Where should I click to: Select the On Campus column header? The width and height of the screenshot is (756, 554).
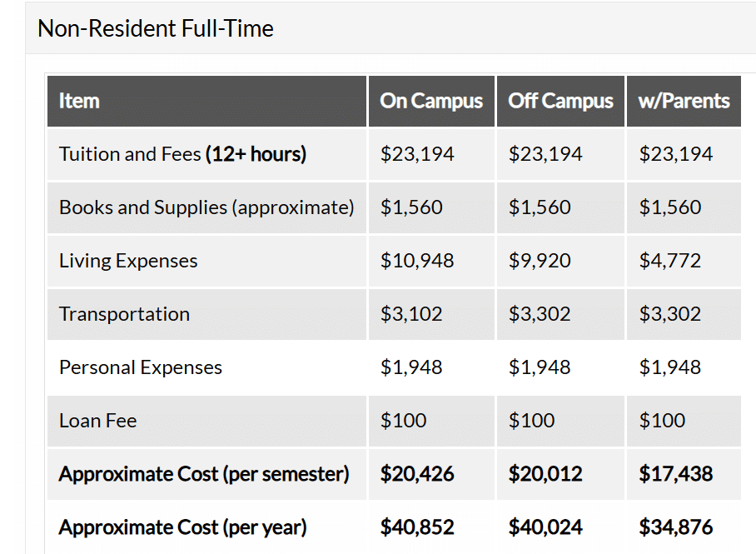click(x=430, y=101)
